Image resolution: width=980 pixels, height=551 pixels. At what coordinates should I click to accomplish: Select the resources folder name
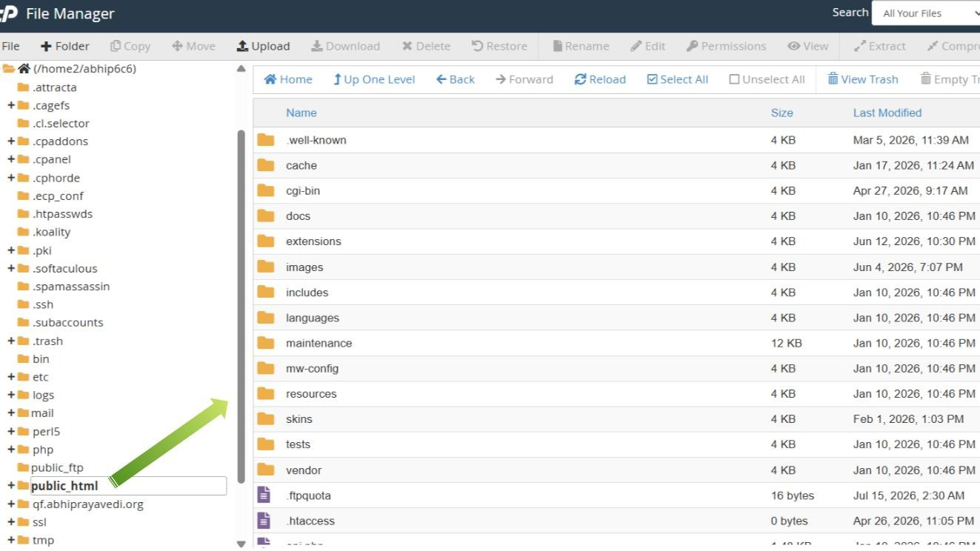tap(311, 394)
